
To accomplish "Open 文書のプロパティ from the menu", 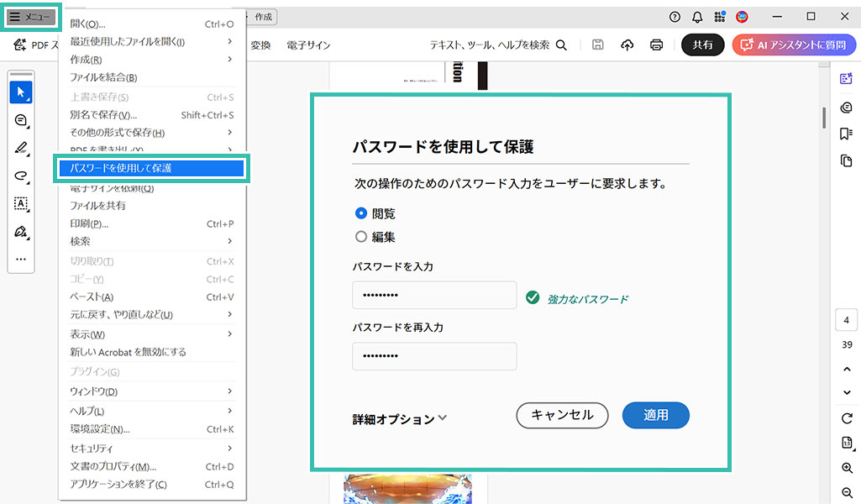I will [151, 466].
